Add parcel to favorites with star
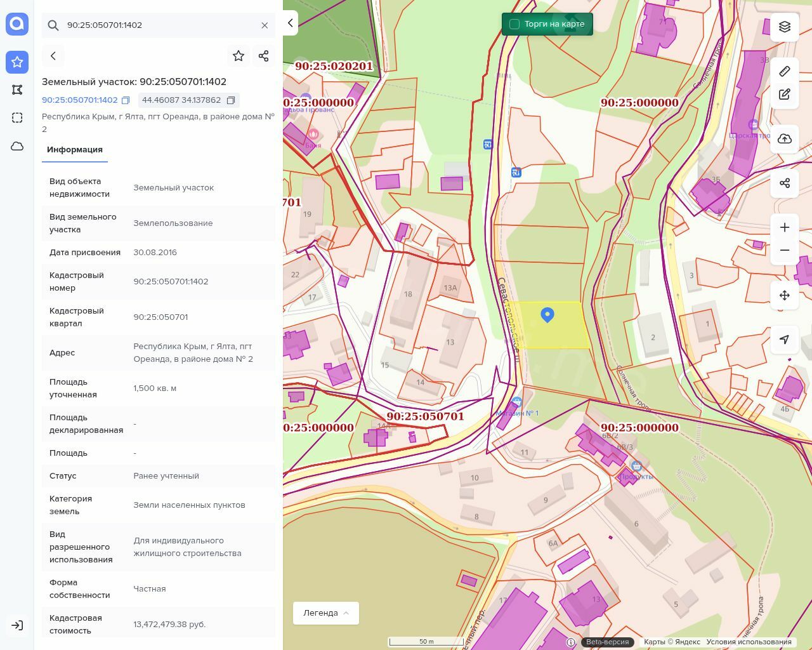Viewport: 812px width, 650px height. (239, 56)
